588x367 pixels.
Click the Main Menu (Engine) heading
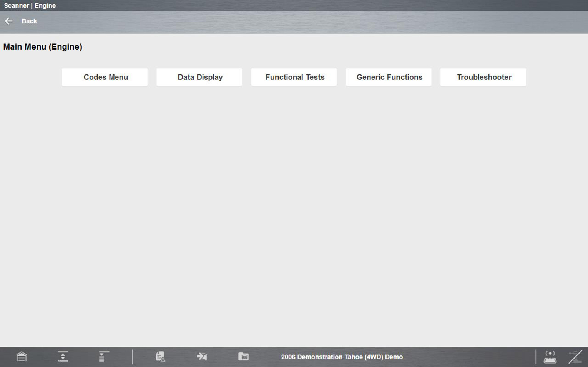43,47
